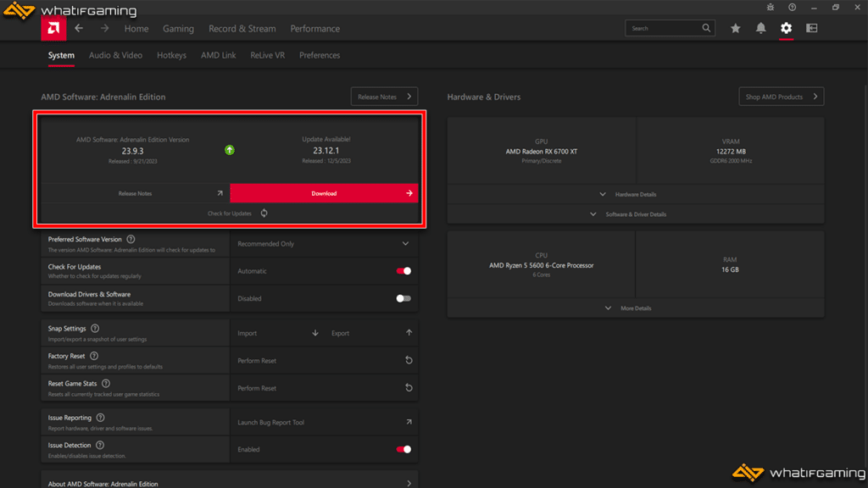This screenshot has height=488, width=868.
Task: Click the Check for Updates refresh icon
Action: point(264,213)
